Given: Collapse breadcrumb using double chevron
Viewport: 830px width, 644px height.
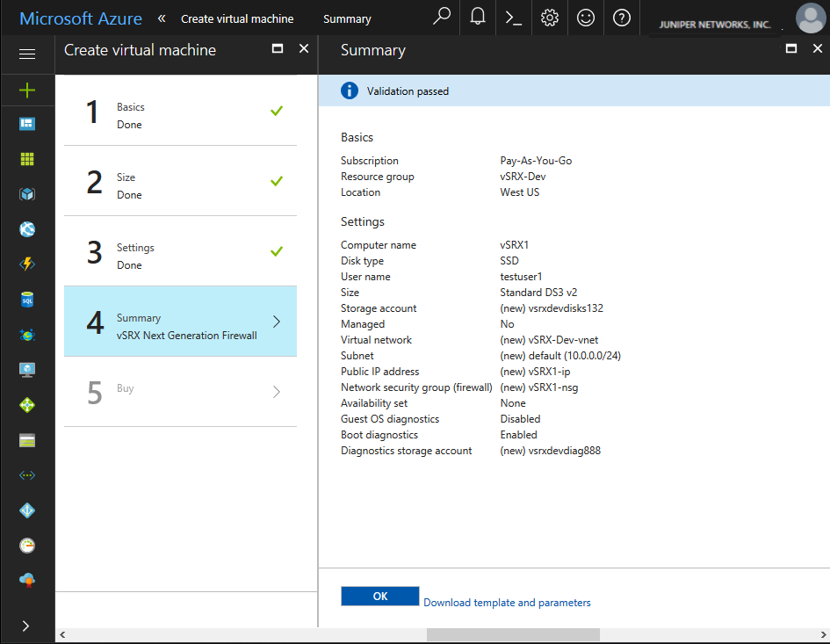Looking at the screenshot, I should tap(162, 18).
